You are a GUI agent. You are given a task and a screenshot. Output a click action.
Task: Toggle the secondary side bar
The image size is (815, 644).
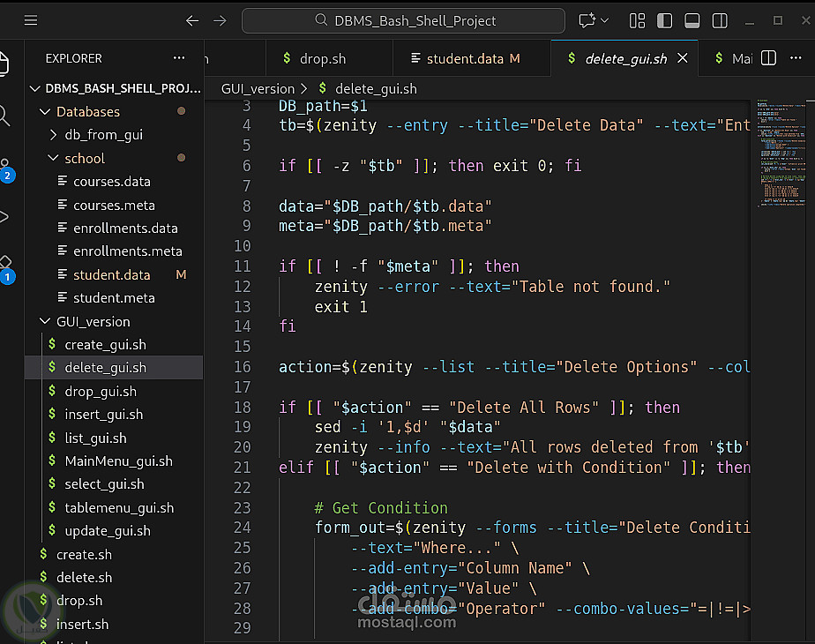tap(720, 20)
